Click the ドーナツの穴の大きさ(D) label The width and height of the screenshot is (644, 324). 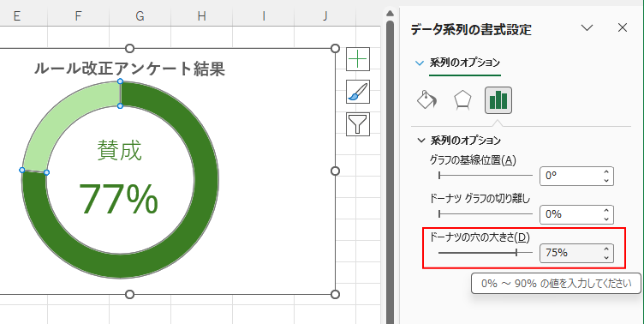click(480, 237)
